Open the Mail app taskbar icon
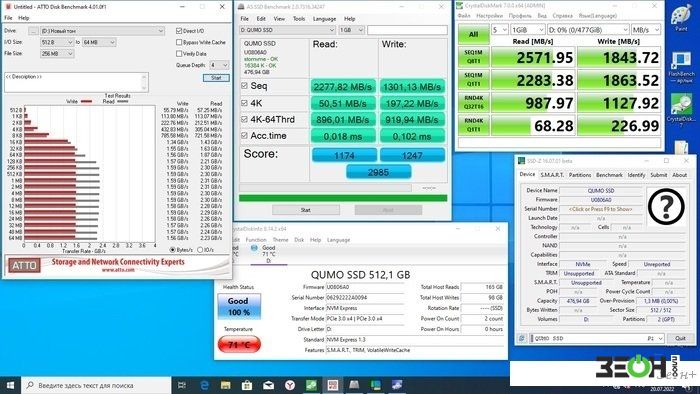This screenshot has width=700, height=394. pos(268,385)
